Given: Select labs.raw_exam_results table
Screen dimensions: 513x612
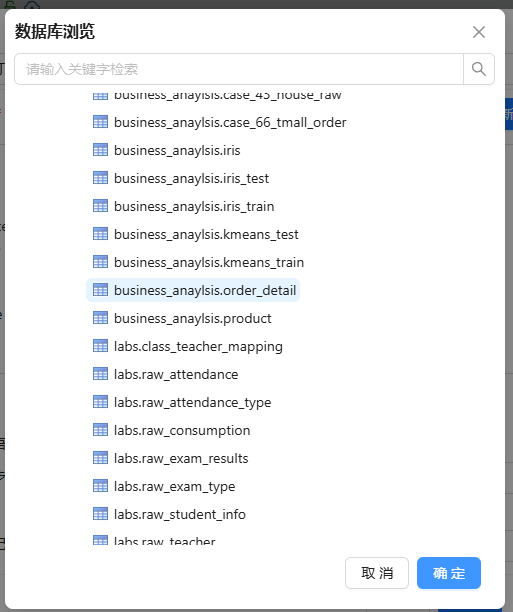Looking at the screenshot, I should tap(171, 458).
